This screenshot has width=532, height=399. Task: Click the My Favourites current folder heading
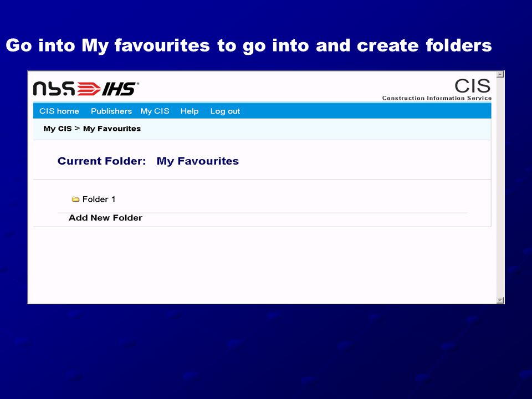[198, 161]
